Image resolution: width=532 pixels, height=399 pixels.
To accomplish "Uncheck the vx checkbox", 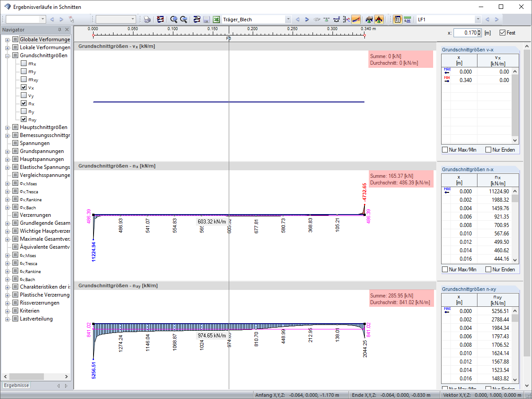I will click(x=23, y=87).
